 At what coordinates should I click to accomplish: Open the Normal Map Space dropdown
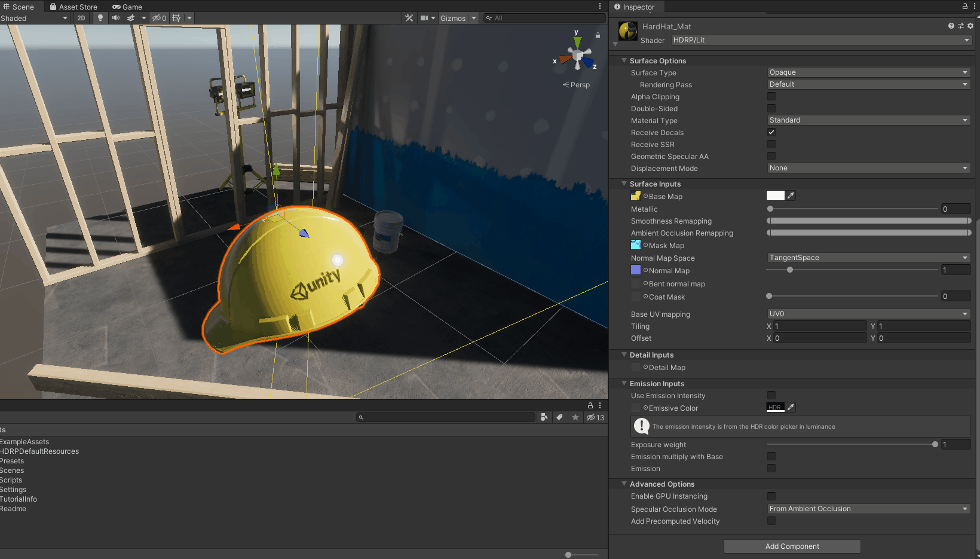point(868,258)
